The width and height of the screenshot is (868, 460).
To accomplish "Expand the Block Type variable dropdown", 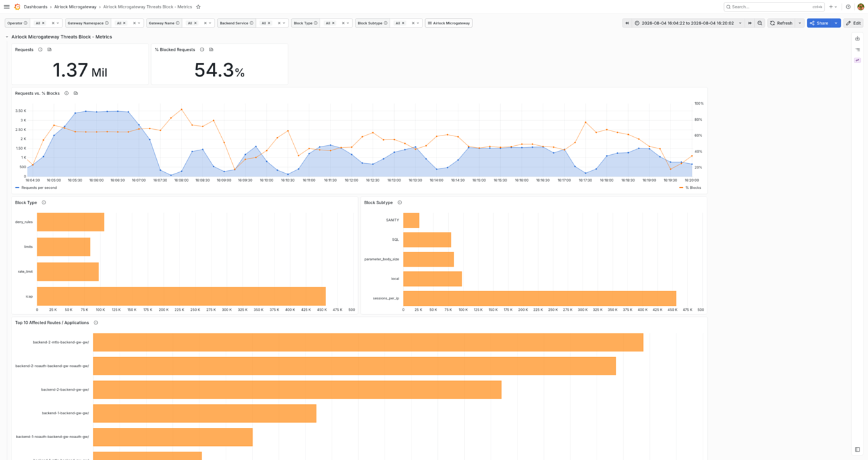I will pyautogui.click(x=348, y=23).
